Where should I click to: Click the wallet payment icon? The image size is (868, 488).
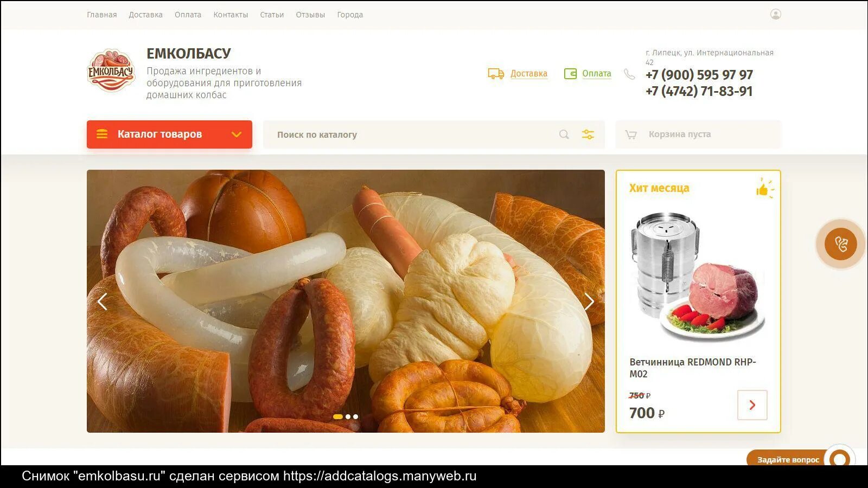pos(570,74)
